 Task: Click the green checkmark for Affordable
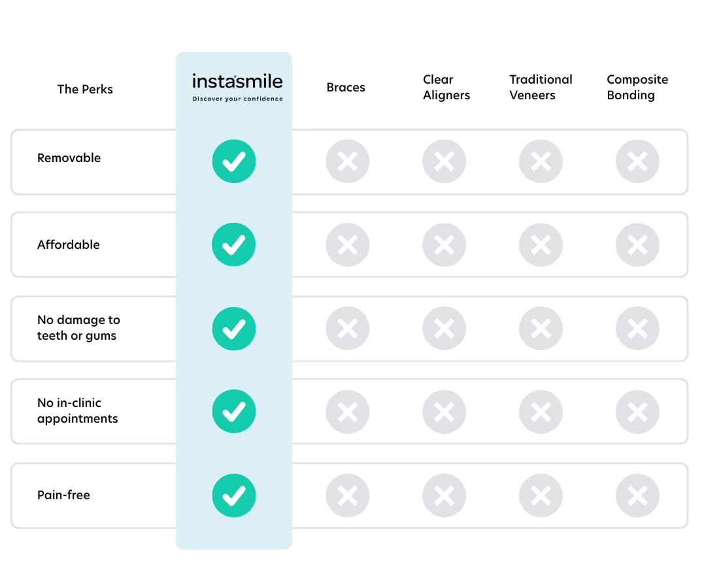233,244
